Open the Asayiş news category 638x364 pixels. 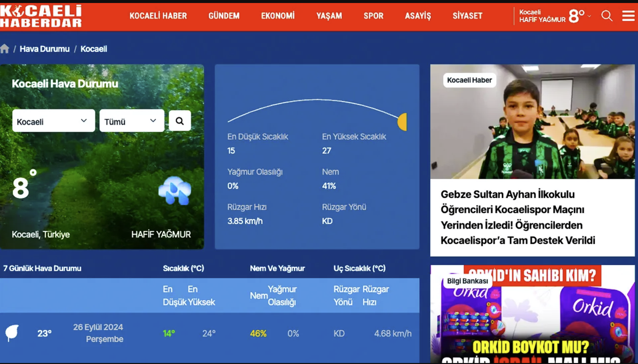(x=418, y=16)
